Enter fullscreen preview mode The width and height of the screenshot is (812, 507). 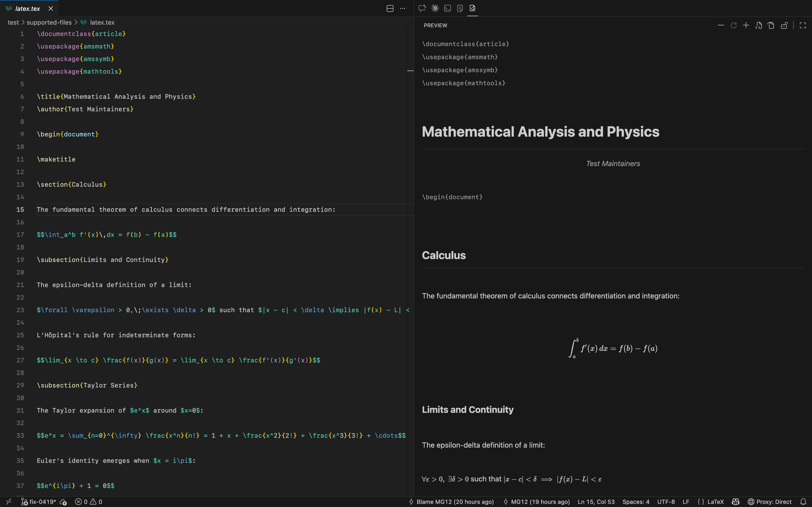pyautogui.click(x=803, y=25)
